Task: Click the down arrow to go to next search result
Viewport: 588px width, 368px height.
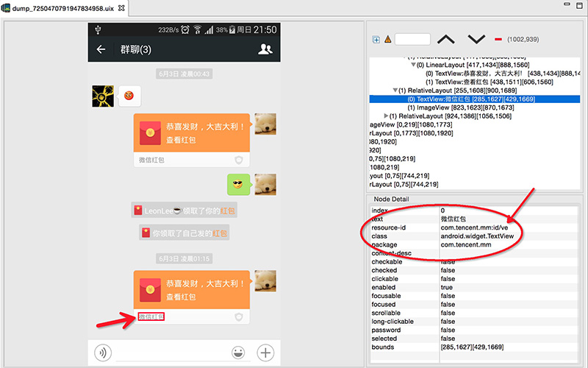Action: 476,39
